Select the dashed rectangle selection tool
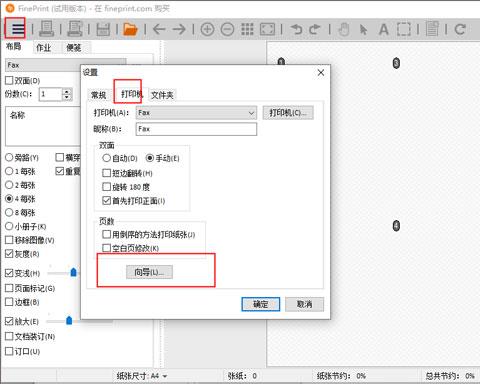The width and height of the screenshot is (480, 384). pyautogui.click(x=404, y=29)
